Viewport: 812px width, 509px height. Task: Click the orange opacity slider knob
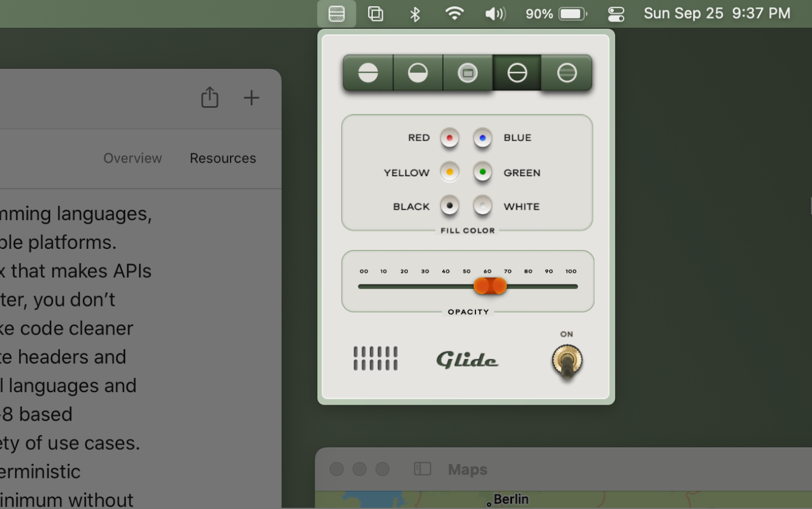click(490, 286)
